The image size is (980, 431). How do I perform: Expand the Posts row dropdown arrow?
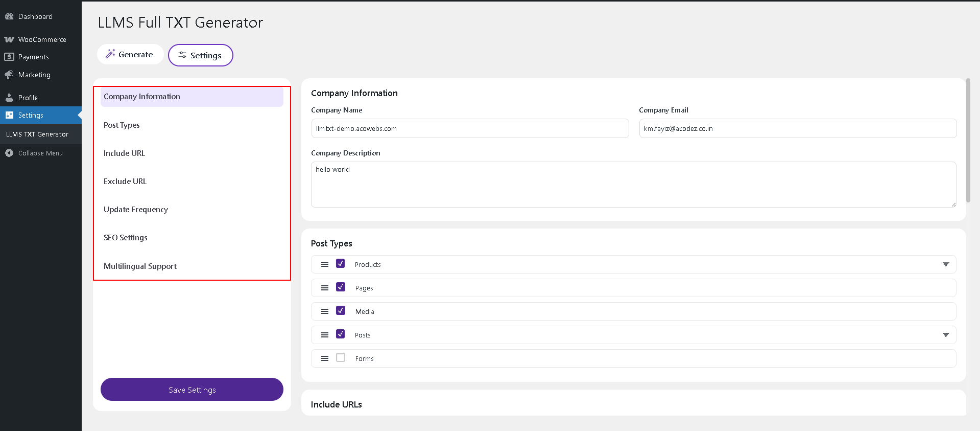(x=945, y=335)
